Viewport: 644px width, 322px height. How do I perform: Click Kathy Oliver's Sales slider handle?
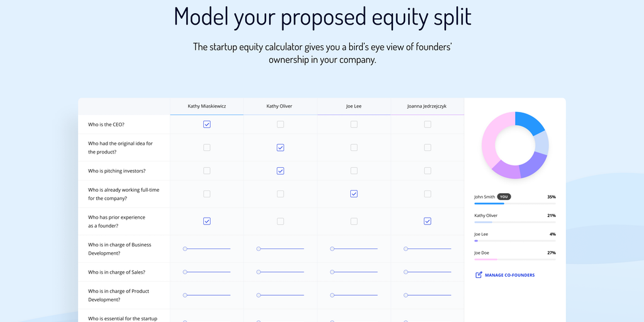tap(258, 272)
